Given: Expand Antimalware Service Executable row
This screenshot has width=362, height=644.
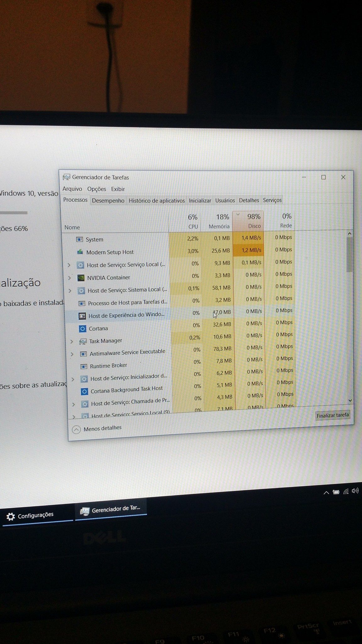Looking at the screenshot, I should [x=72, y=354].
